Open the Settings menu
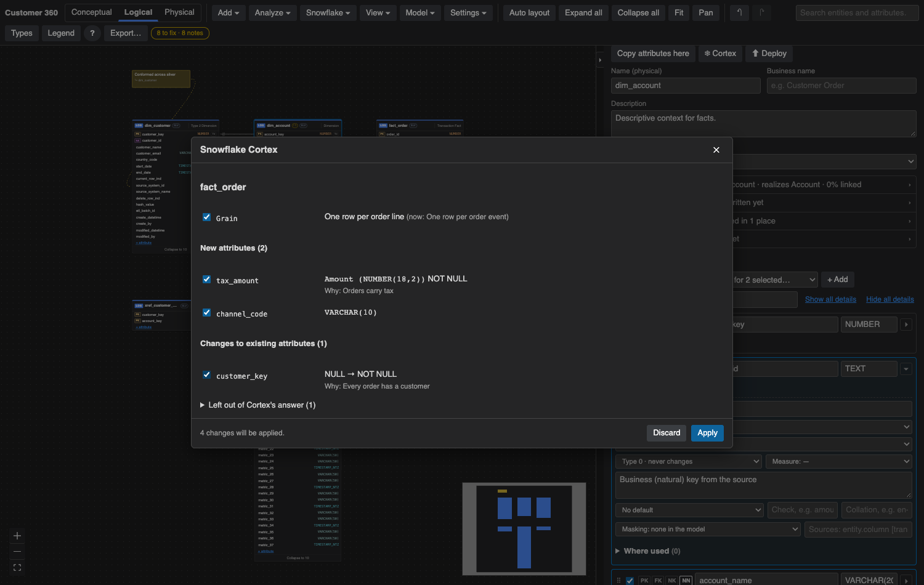The width and height of the screenshot is (924, 585). (468, 12)
